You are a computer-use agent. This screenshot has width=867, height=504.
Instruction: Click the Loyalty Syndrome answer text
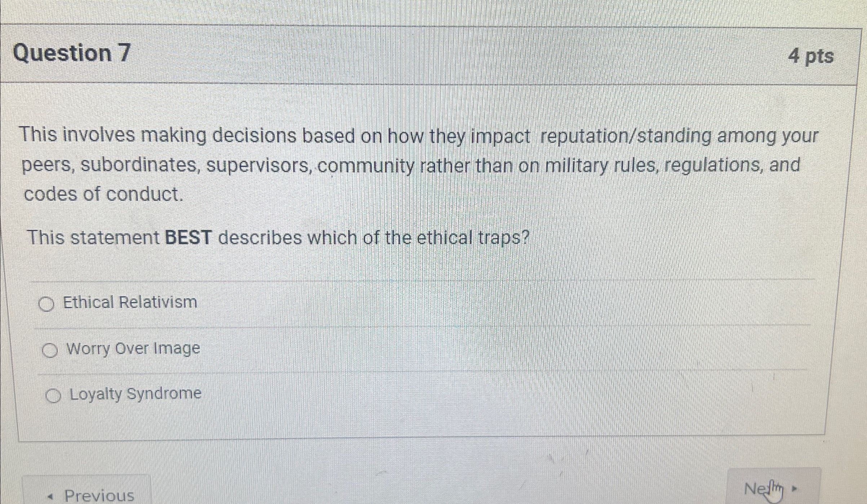point(136,393)
